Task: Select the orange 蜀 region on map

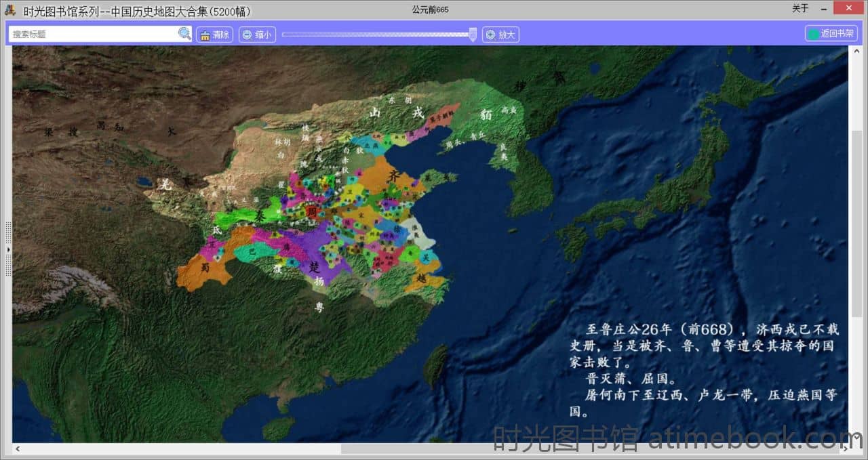Action: 197,272
